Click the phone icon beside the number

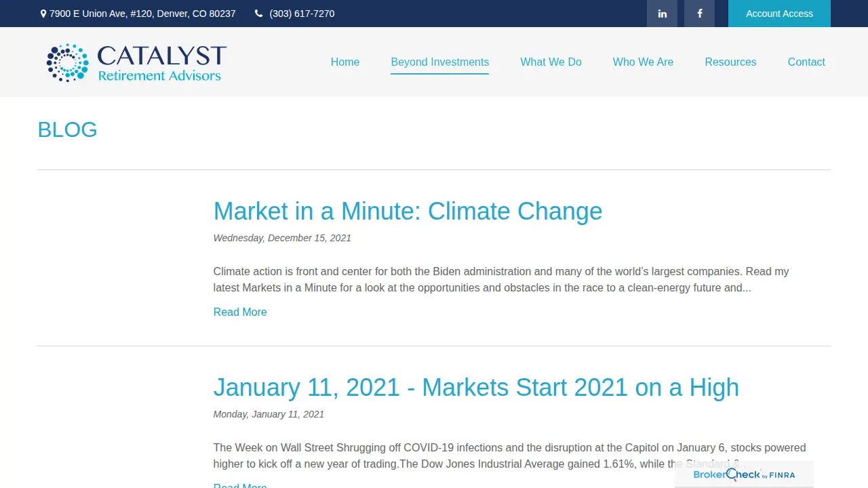point(258,14)
